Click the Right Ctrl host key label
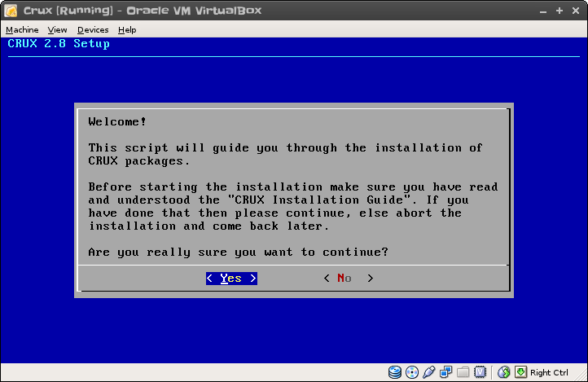Image resolution: width=588 pixels, height=382 pixels. 549,372
